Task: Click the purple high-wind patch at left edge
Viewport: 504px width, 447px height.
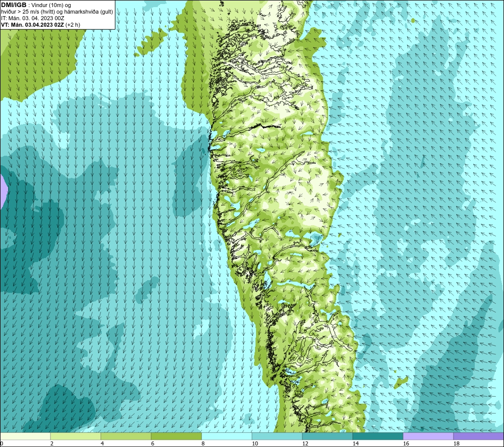Action: coord(3,191)
